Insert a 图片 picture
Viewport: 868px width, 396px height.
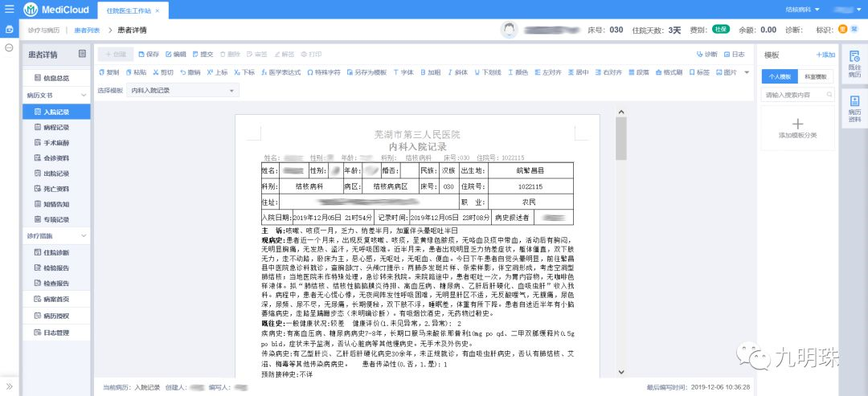pyautogui.click(x=727, y=72)
